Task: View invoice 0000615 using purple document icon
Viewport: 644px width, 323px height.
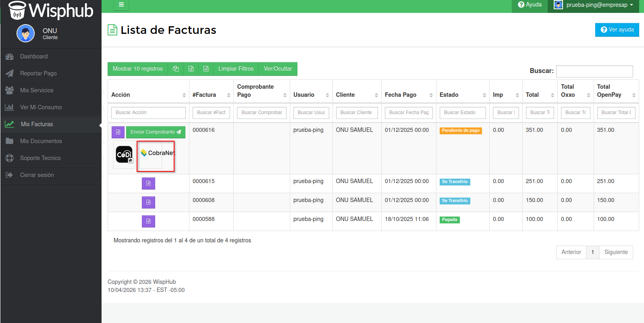Action: [148, 183]
